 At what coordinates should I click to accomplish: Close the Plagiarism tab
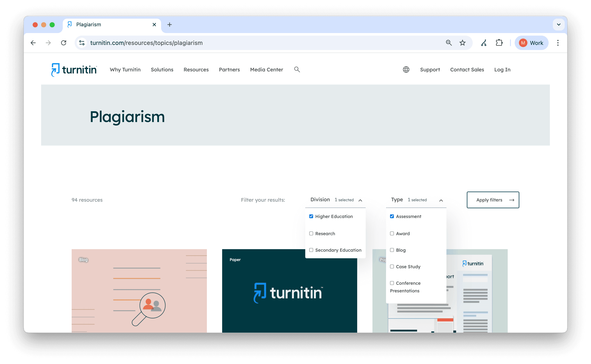click(154, 25)
